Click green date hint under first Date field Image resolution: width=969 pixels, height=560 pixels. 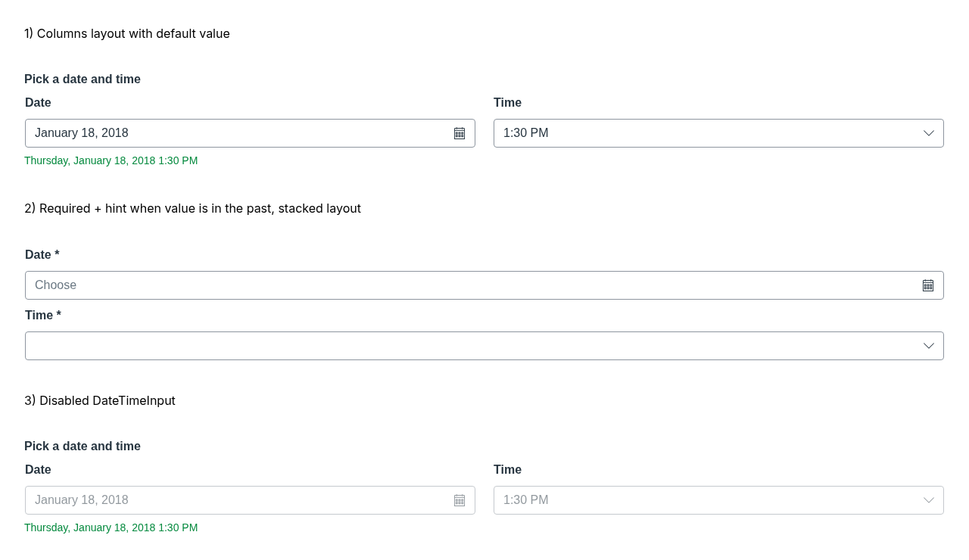(x=111, y=160)
